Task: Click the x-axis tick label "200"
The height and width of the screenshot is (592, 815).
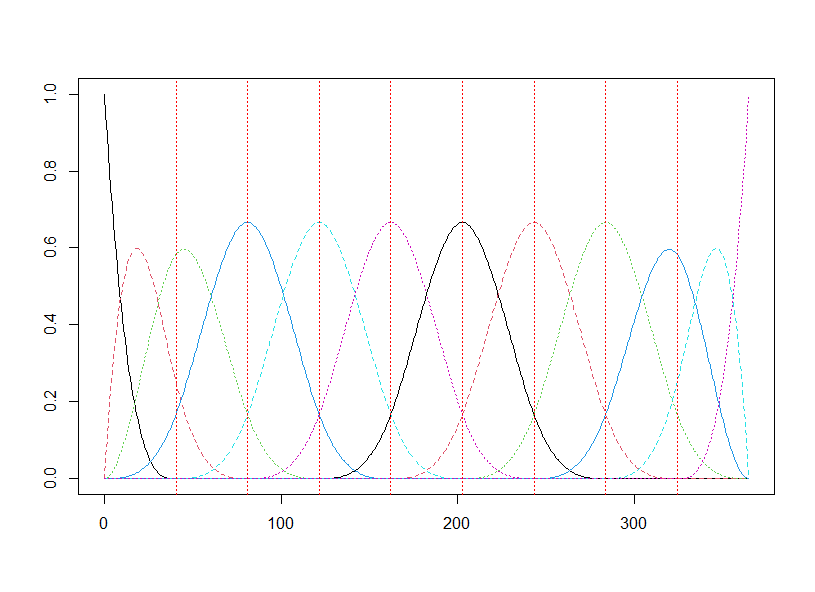Action: point(457,523)
